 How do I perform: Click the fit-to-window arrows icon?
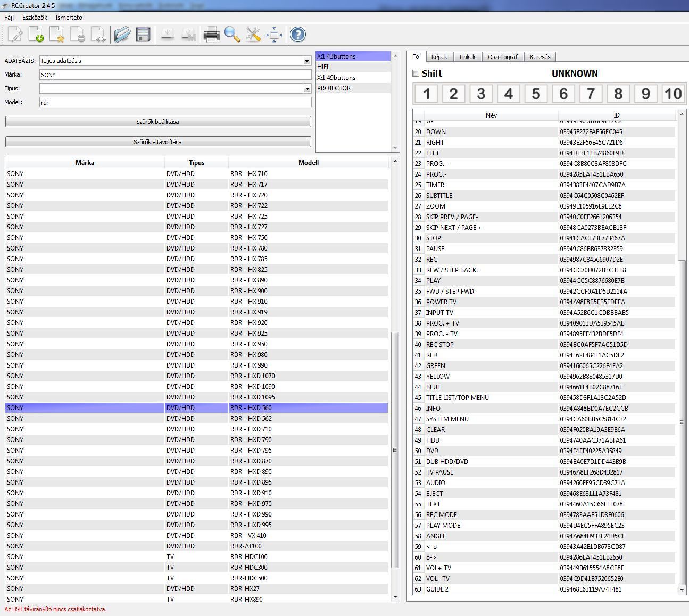point(274,35)
